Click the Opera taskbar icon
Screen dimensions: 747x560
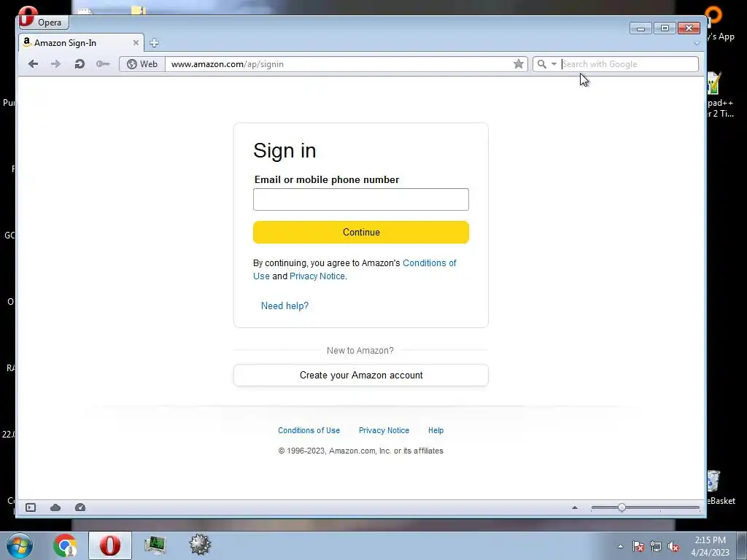point(109,545)
